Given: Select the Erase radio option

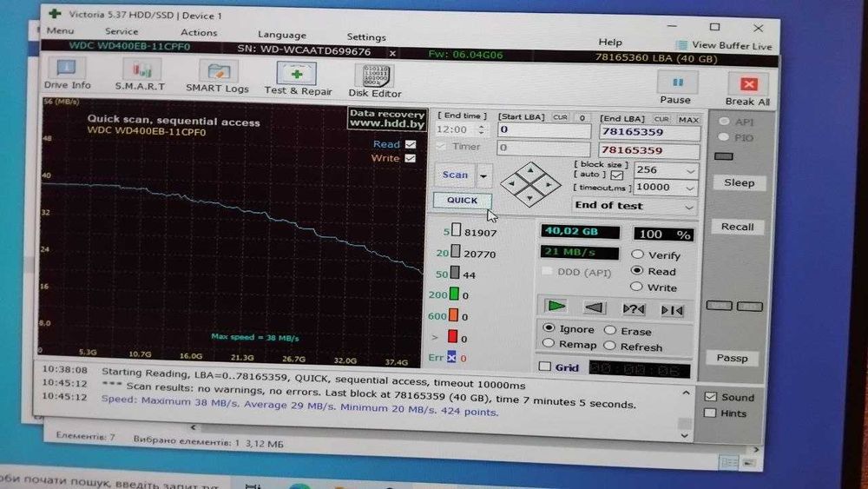Looking at the screenshot, I should pos(610,330).
